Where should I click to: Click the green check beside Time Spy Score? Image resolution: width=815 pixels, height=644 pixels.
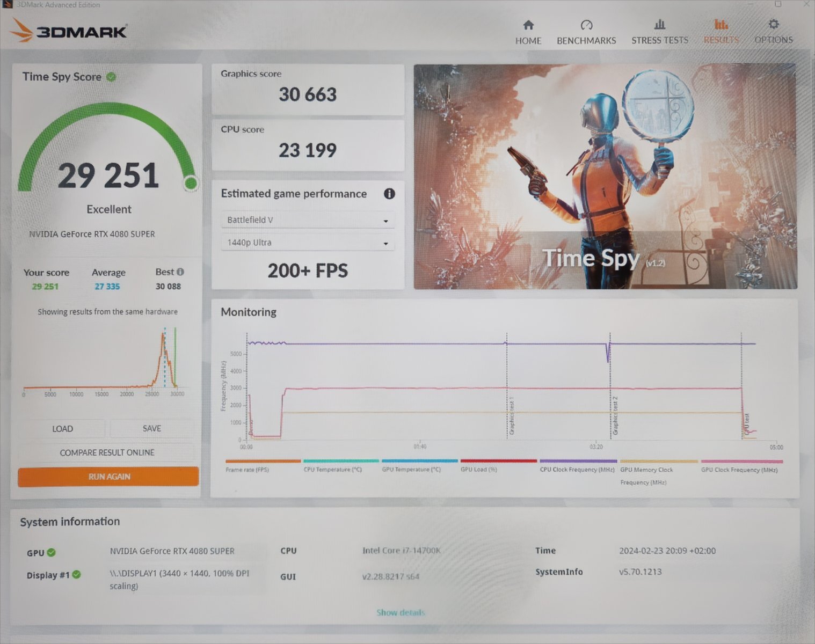(x=111, y=77)
